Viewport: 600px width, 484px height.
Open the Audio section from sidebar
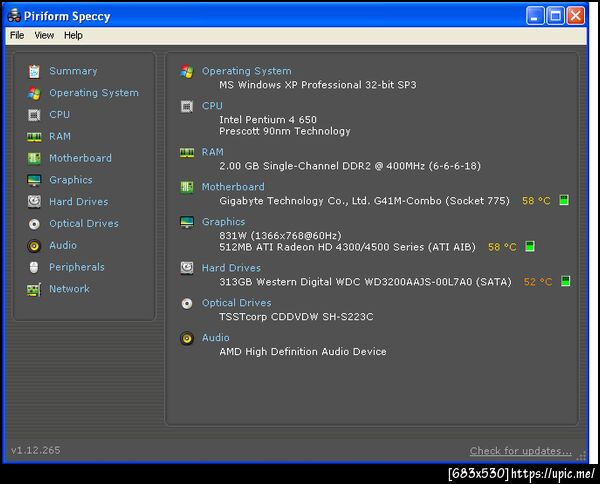(x=63, y=245)
